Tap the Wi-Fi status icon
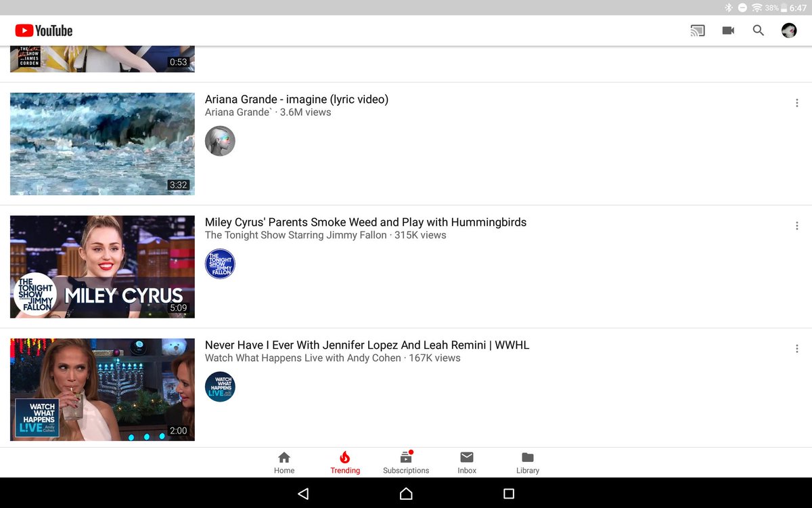The height and width of the screenshot is (508, 812). (757, 7)
